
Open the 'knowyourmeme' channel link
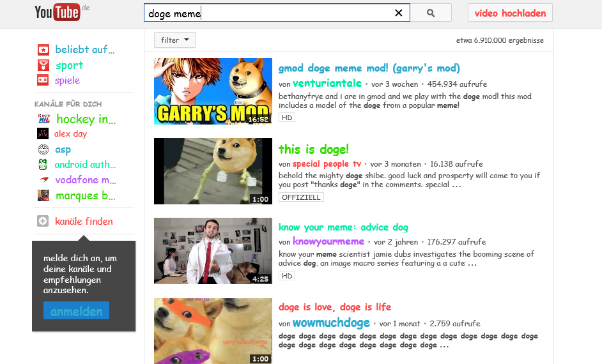(x=328, y=241)
